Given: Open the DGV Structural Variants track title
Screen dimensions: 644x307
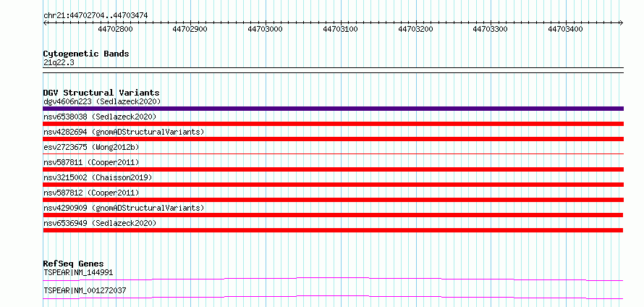Looking at the screenshot, I should pos(101,93).
